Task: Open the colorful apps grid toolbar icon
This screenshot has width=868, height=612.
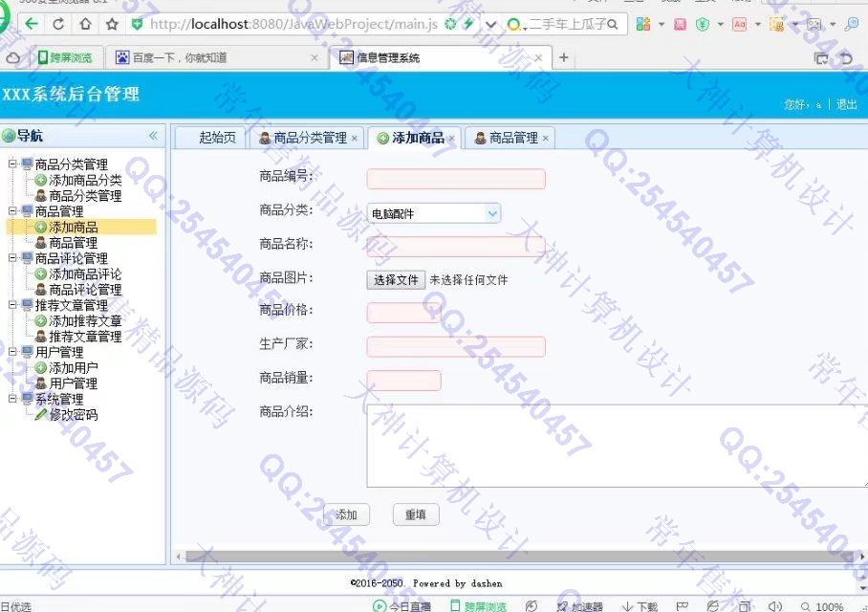Action: pos(643,24)
